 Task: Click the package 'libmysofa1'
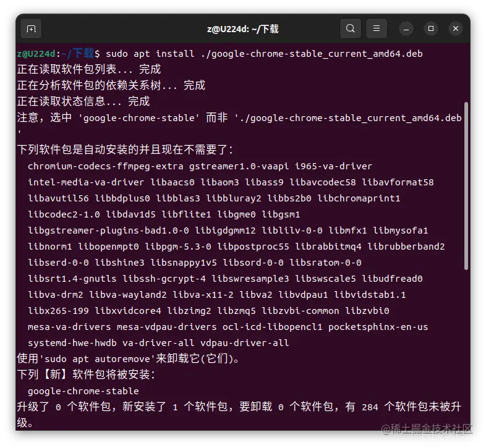click(401, 230)
